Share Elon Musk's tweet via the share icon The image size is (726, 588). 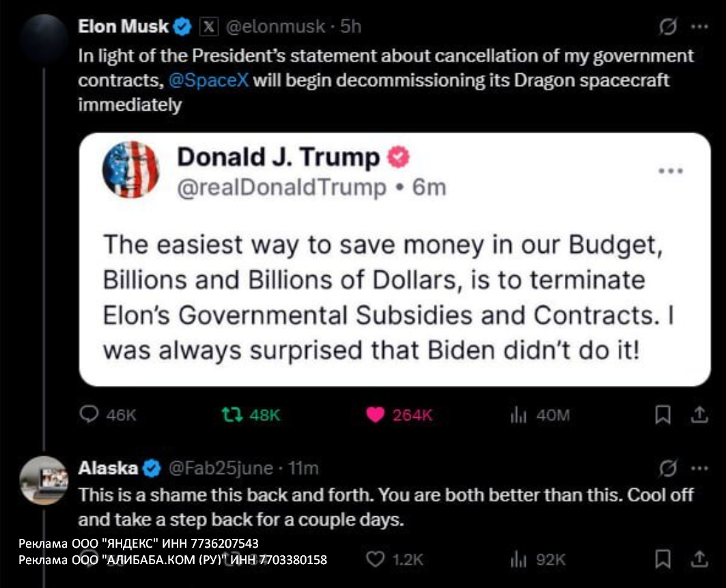pyautogui.click(x=699, y=415)
